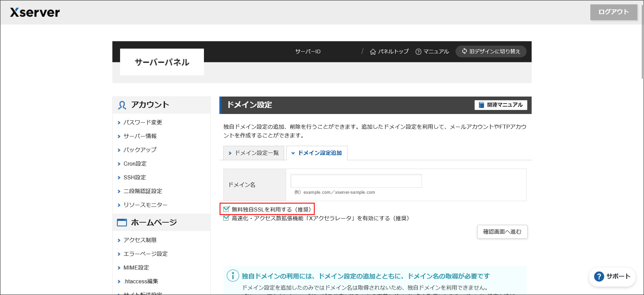Expand the arrow next to パスワード変更
The image size is (644, 295).
pos(119,123)
